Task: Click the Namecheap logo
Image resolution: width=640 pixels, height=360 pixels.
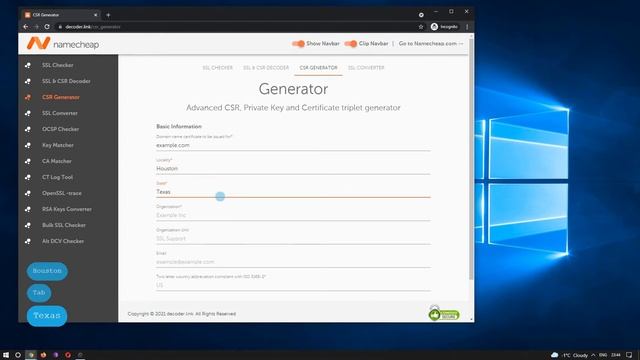Action: click(63, 44)
